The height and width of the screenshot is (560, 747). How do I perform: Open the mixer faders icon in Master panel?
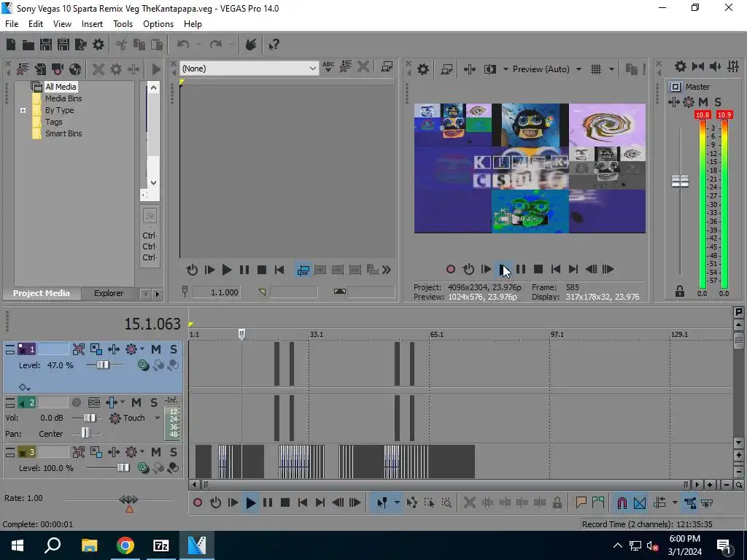pos(733,66)
